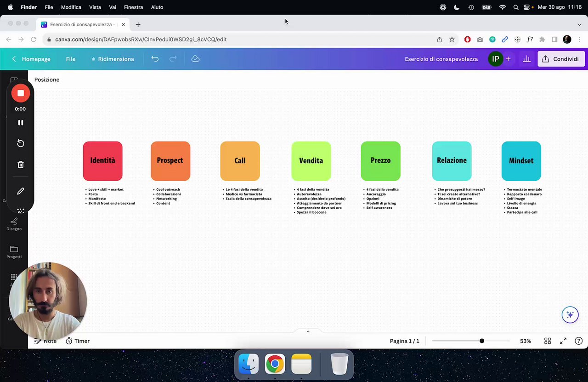Toggle the Chrome side panel
The height and width of the screenshot is (382, 588).
click(554, 40)
